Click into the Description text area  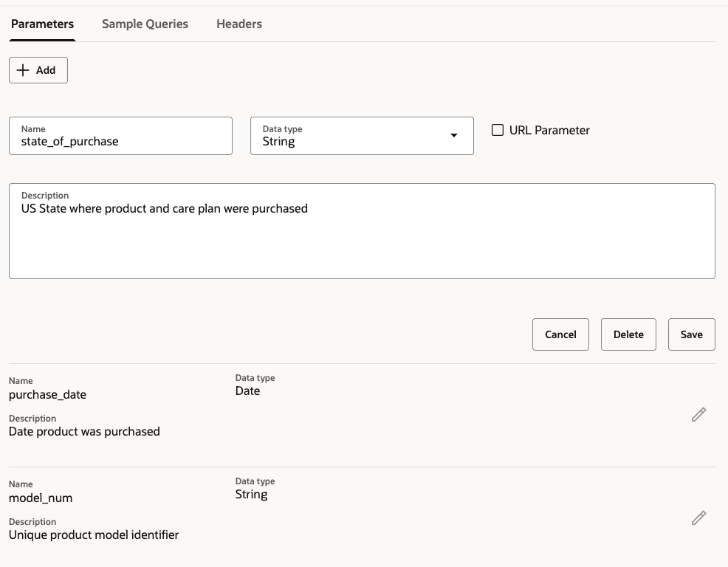(362, 236)
